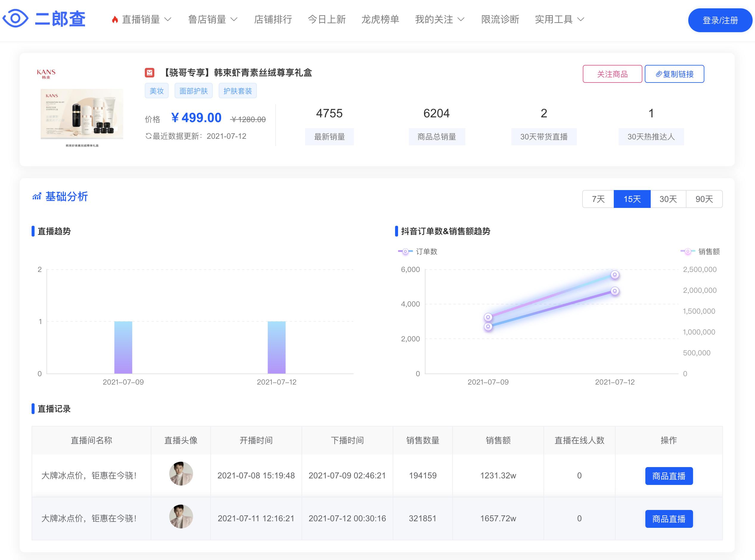Click host avatar in the 2021-07-08 row

point(181,474)
